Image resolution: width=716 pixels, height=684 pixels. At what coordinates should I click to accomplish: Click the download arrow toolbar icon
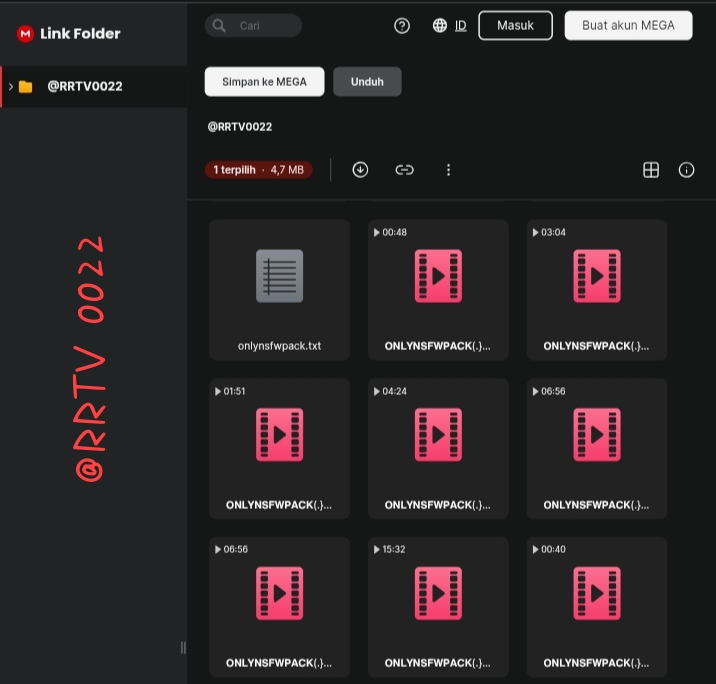(x=360, y=170)
